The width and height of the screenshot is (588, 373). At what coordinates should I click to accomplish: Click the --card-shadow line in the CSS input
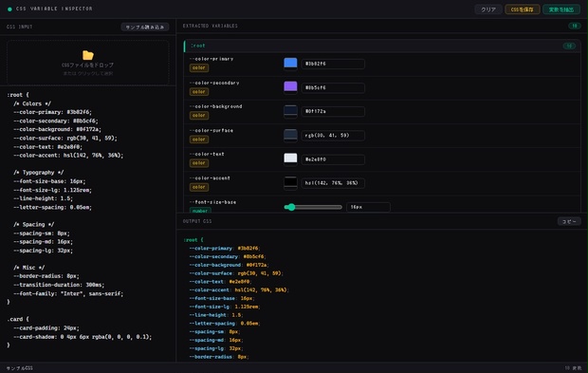tap(83, 337)
